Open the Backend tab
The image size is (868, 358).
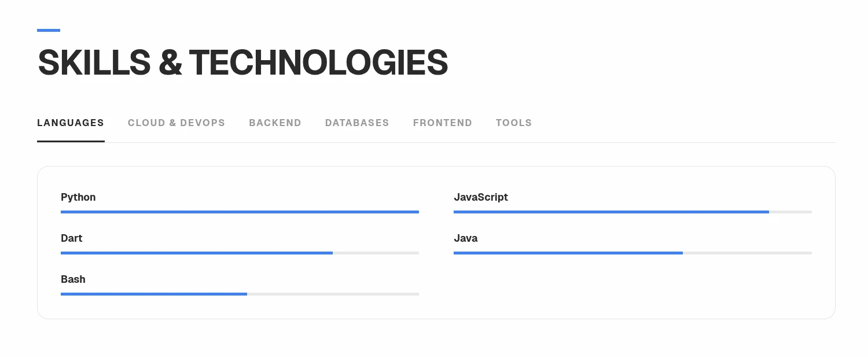275,123
